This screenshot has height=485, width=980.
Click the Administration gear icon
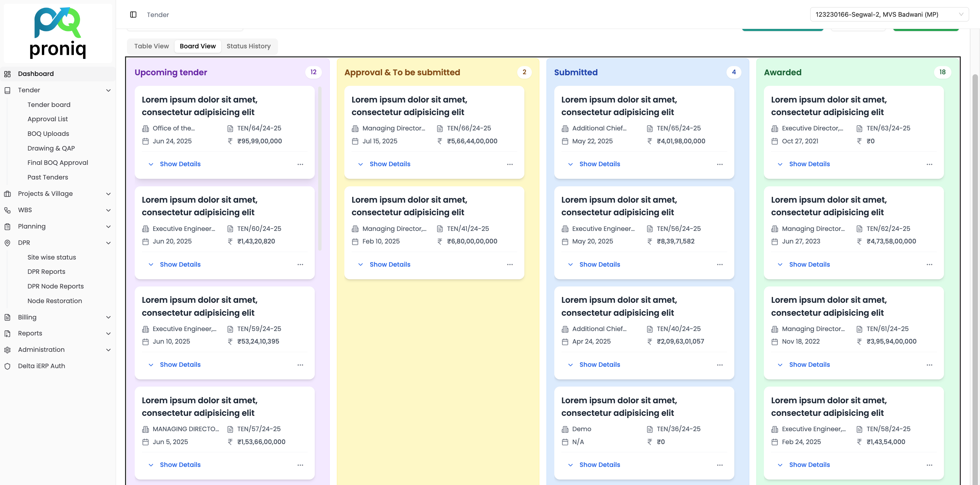point(7,350)
